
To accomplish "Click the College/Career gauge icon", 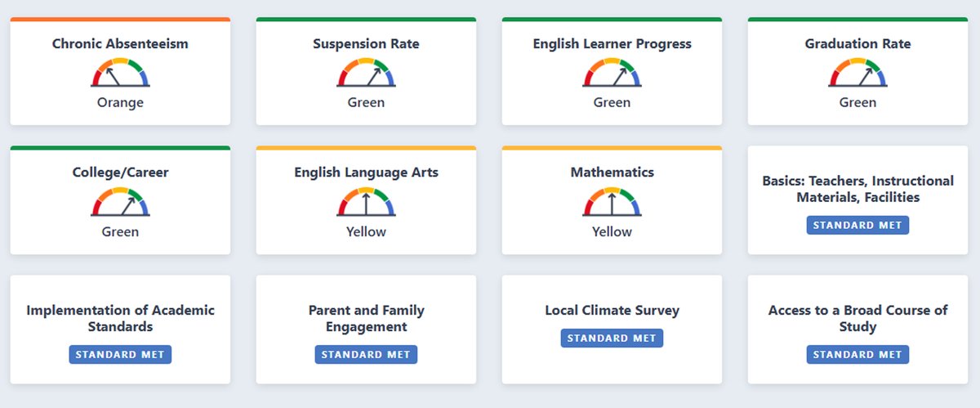I will [120, 202].
